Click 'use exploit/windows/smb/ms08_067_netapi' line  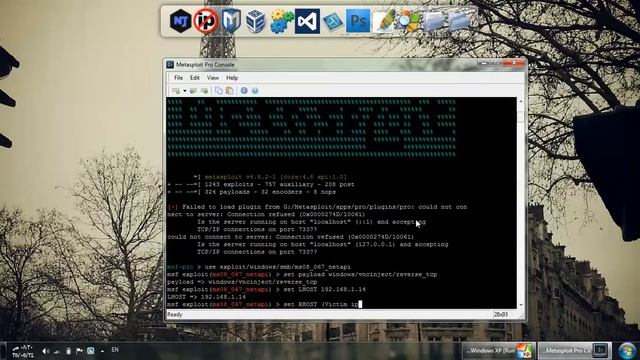click(259, 267)
